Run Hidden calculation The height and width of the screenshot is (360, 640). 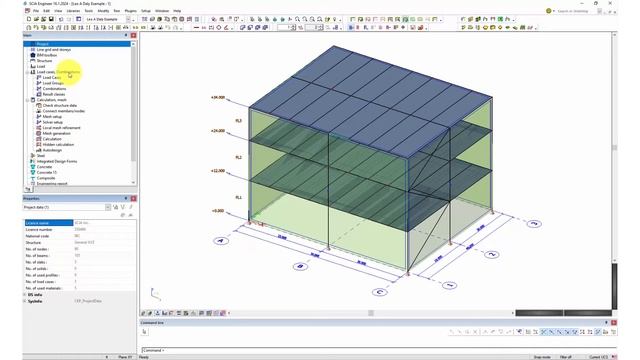(58, 144)
